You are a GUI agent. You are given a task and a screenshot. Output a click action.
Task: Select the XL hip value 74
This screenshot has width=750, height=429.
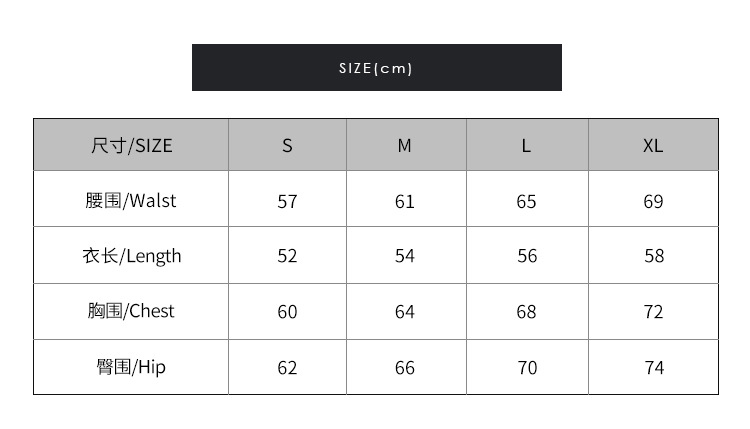tap(653, 368)
